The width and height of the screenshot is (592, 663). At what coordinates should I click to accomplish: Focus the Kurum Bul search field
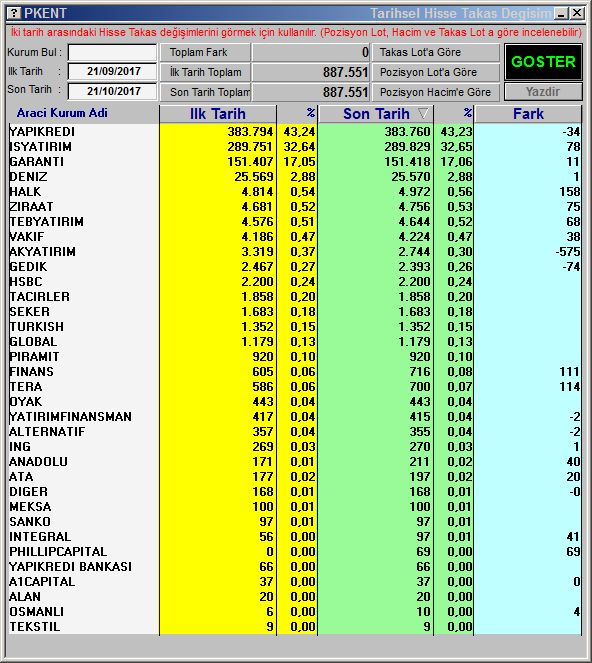[x=112, y=53]
